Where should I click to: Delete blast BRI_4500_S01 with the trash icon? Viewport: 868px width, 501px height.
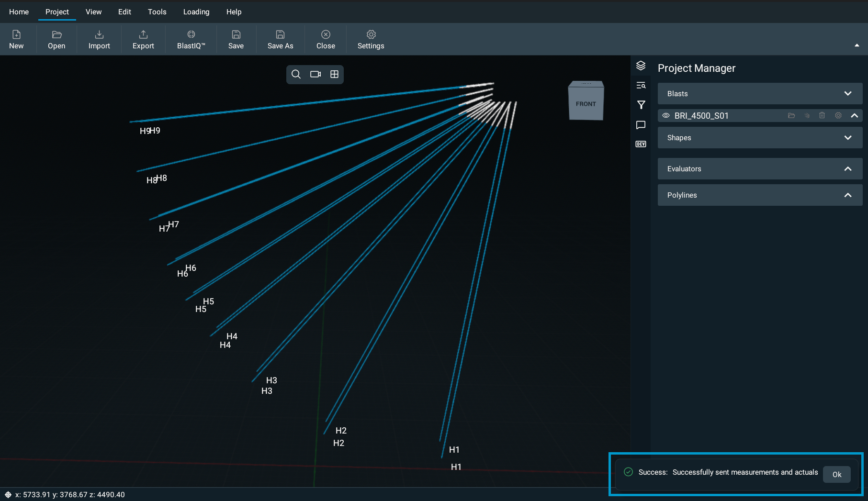[822, 115]
